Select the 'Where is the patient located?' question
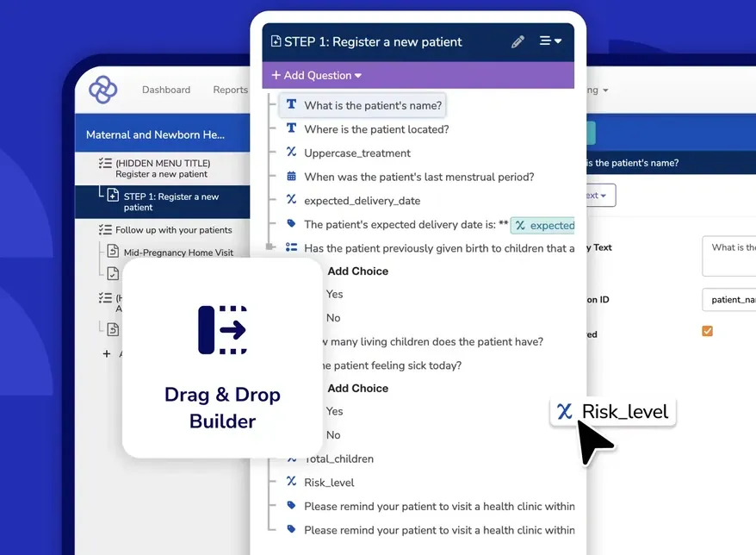 point(376,129)
